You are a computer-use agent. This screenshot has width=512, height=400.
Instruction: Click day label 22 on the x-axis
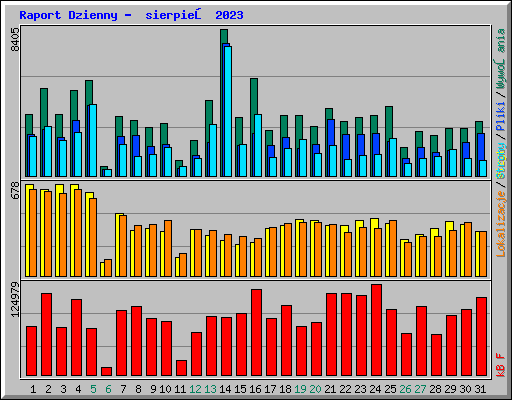[345, 389]
